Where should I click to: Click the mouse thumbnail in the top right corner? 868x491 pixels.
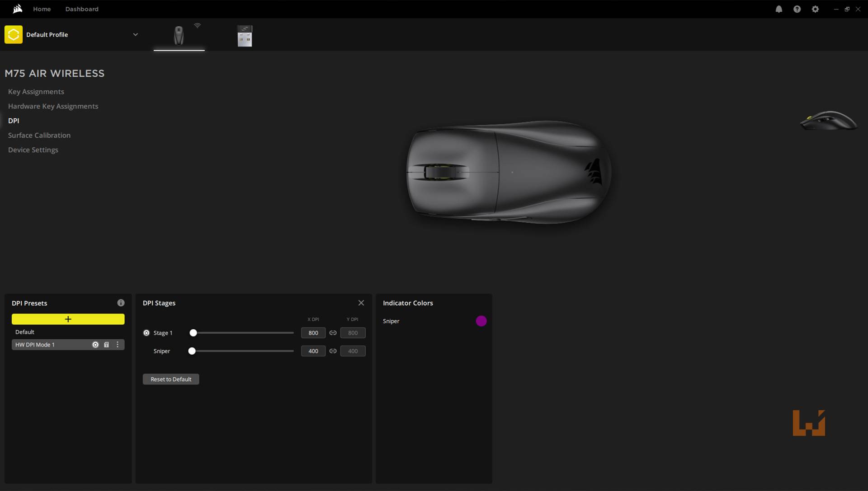click(x=828, y=120)
